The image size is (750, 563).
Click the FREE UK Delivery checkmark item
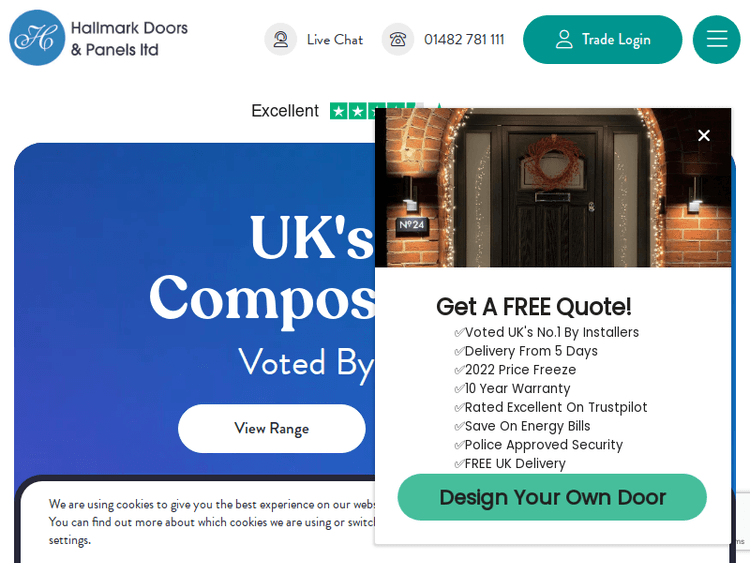510,464
